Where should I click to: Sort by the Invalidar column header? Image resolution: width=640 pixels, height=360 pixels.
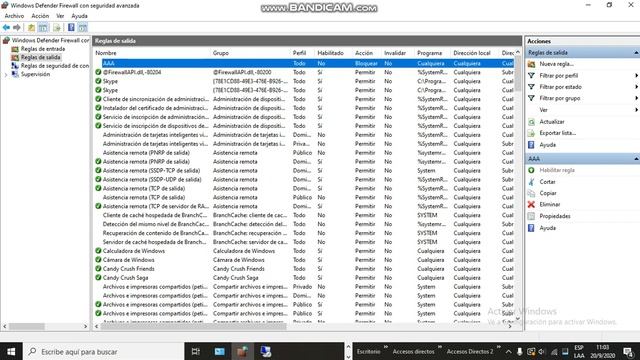pyautogui.click(x=398, y=53)
